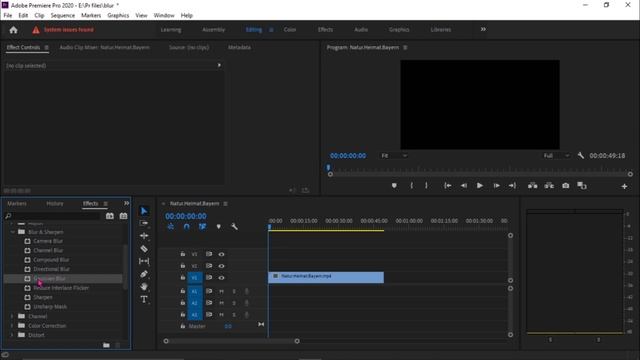Select the Slip tool

144,261
